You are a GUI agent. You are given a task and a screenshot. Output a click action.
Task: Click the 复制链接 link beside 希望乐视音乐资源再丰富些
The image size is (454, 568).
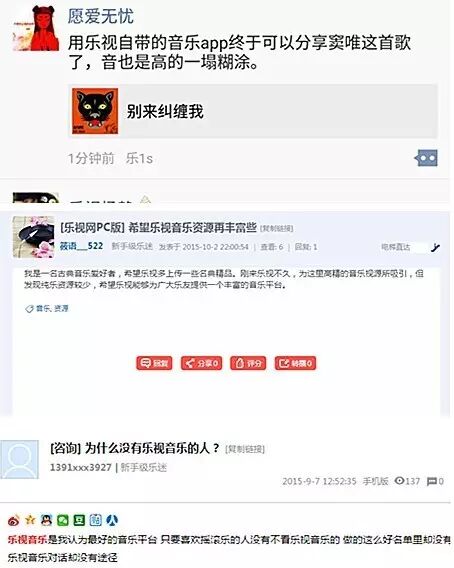(x=276, y=229)
